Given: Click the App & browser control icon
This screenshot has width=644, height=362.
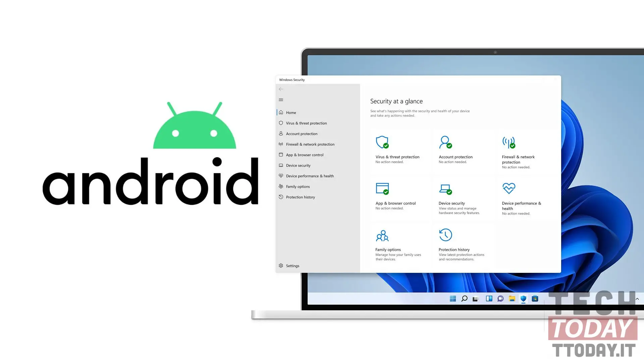Looking at the screenshot, I should [x=382, y=188].
